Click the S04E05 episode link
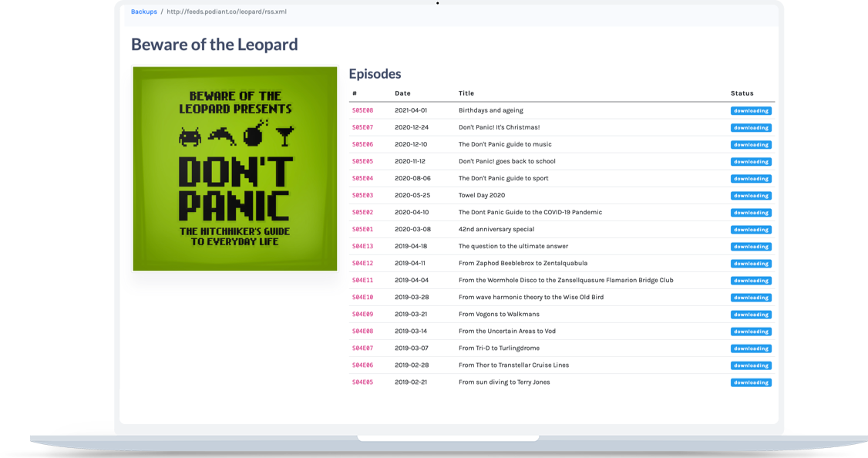The height and width of the screenshot is (458, 868). click(362, 382)
